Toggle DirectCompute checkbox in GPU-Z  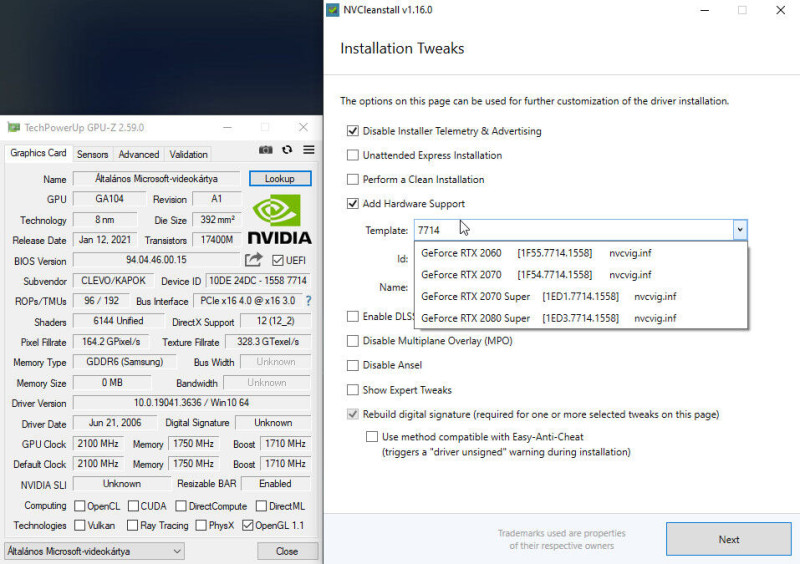click(181, 506)
